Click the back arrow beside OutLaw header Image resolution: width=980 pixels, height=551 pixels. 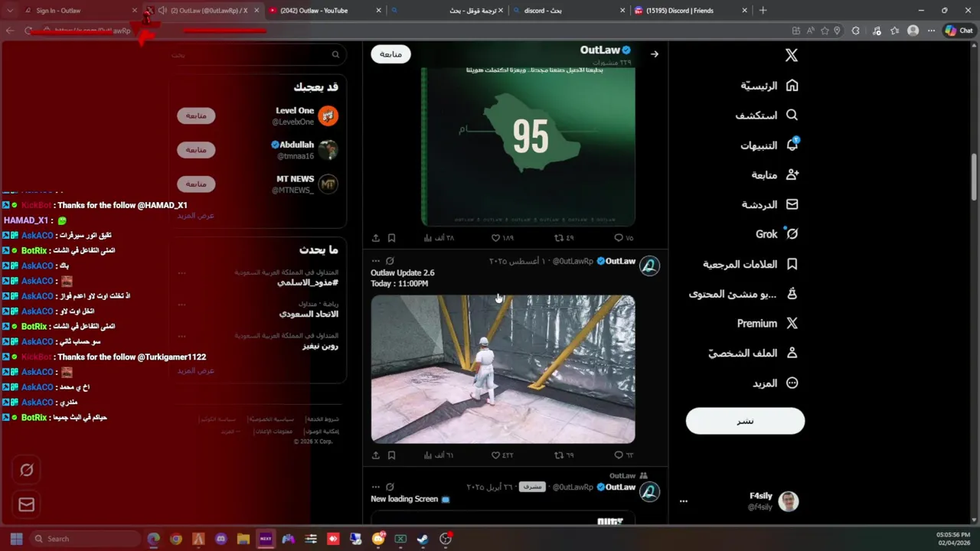(x=655, y=54)
